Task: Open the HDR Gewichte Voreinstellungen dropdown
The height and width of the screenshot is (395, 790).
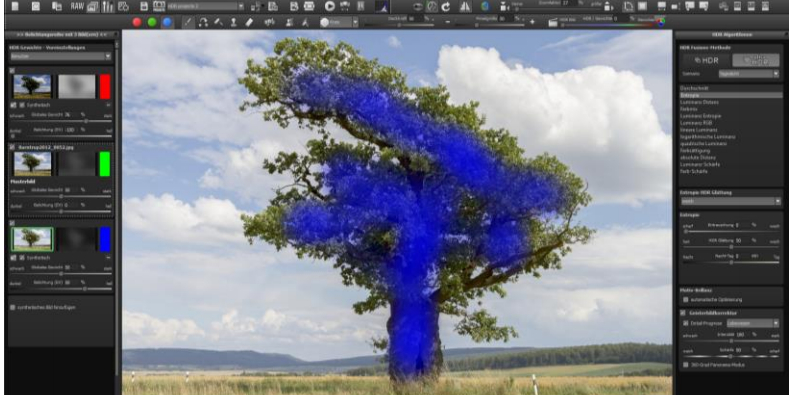Action: tap(60, 56)
